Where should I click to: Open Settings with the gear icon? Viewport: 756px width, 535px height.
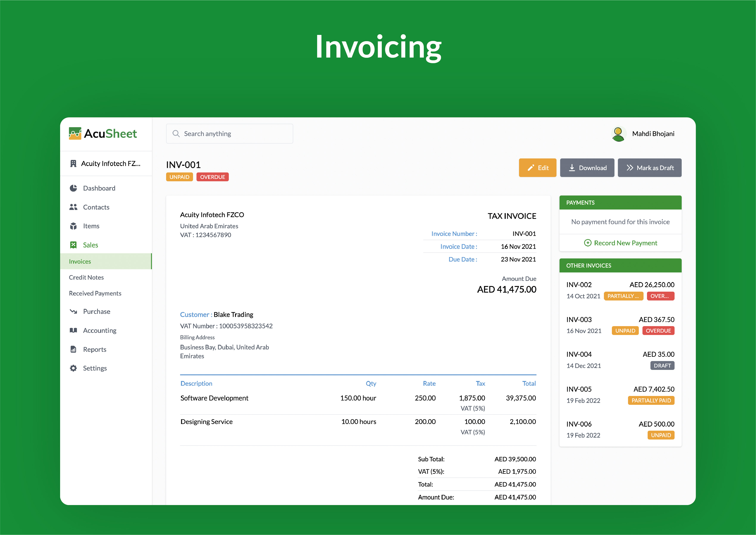74,368
